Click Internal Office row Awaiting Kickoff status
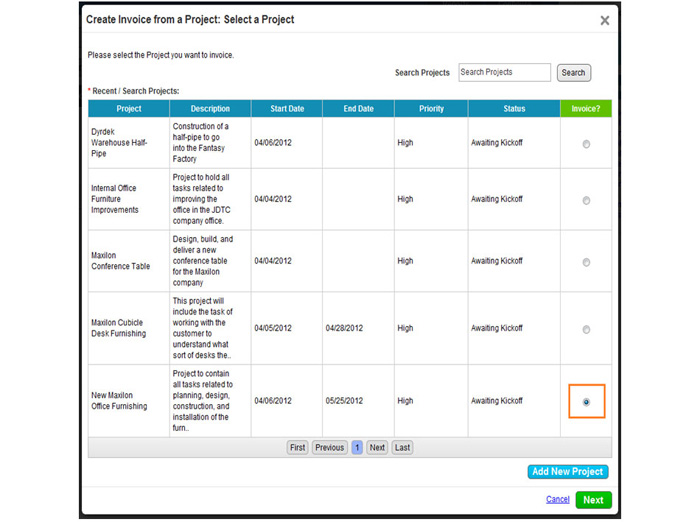This screenshot has width=700, height=522. [x=497, y=199]
